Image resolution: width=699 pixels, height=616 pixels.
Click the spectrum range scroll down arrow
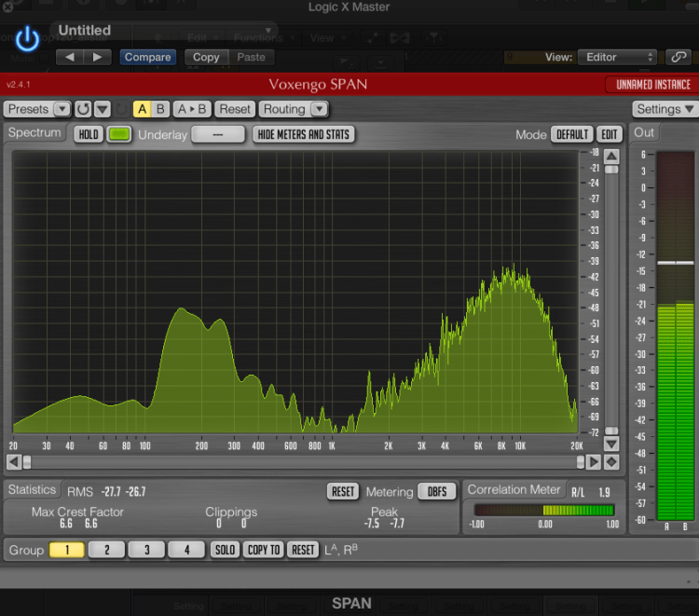tap(611, 444)
